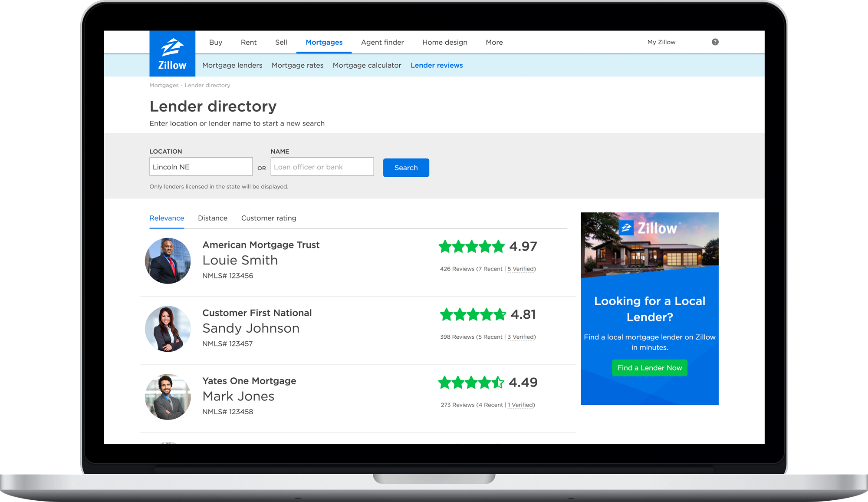Click Louie Smith's profile photo
Screen dimensions: 868x502
(168, 261)
